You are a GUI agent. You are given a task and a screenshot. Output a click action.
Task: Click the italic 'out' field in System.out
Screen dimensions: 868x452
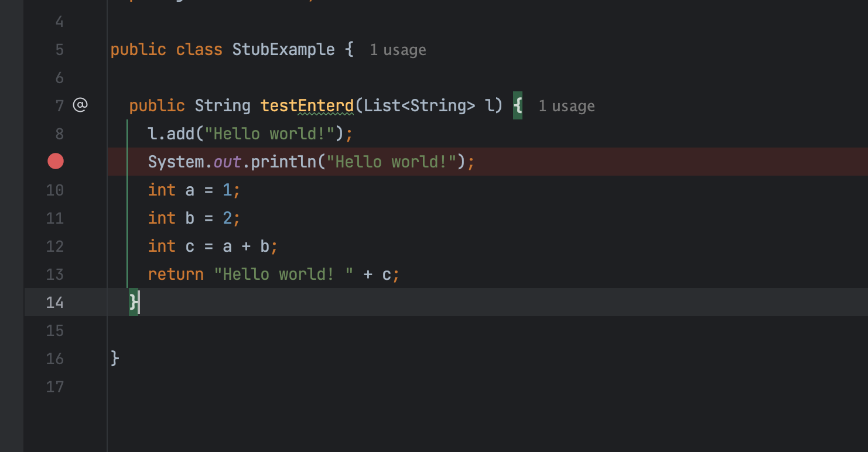(x=227, y=162)
